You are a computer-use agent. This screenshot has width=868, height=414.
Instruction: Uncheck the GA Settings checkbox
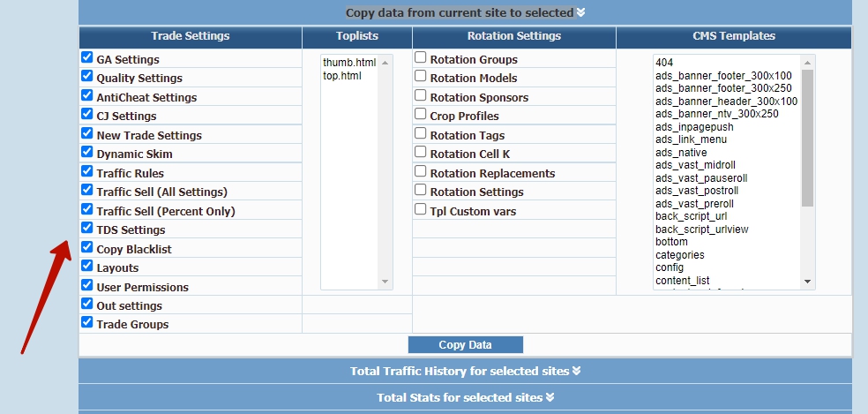pos(87,57)
